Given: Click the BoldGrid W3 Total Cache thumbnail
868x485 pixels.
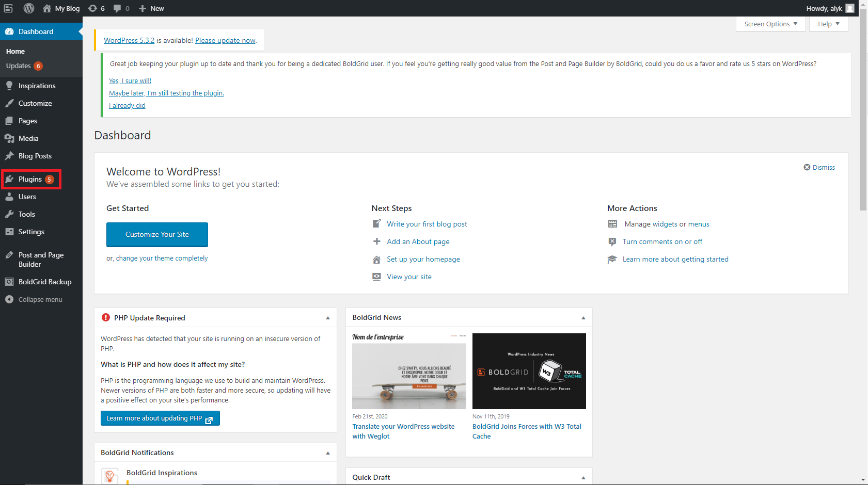Looking at the screenshot, I should [x=529, y=371].
